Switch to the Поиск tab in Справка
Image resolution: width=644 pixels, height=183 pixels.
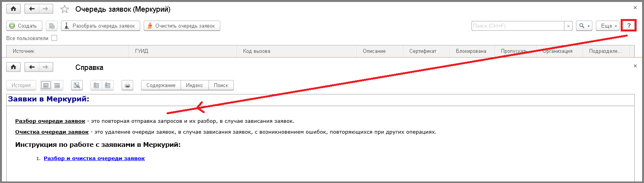[x=221, y=85]
